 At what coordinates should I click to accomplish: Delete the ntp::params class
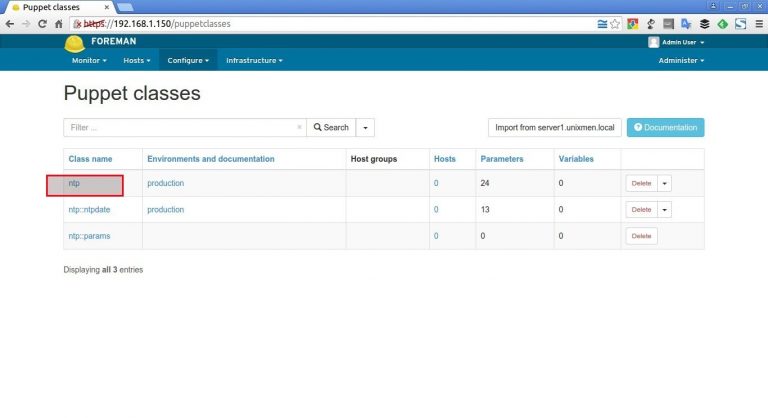point(641,236)
